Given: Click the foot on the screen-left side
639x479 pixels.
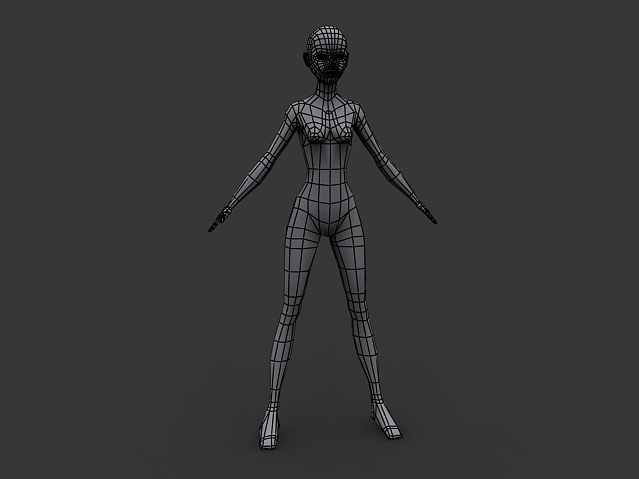Looking at the screenshot, I should 270,430.
